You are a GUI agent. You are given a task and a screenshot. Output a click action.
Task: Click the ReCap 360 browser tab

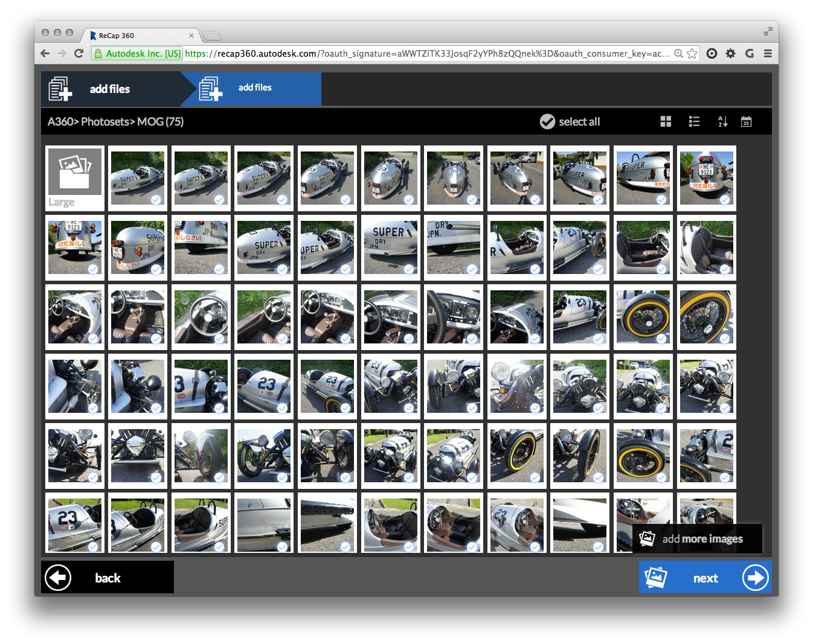(x=139, y=36)
